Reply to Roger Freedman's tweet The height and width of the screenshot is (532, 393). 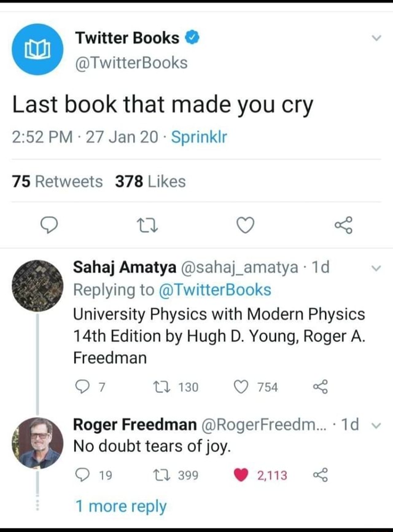(x=82, y=475)
